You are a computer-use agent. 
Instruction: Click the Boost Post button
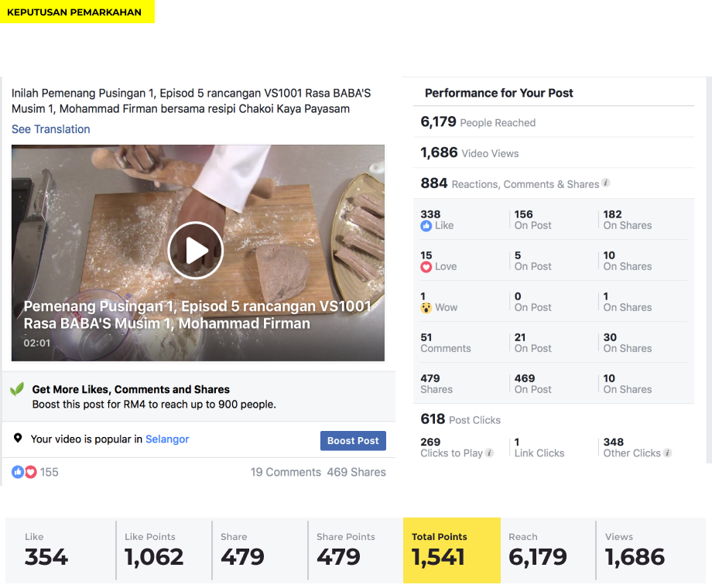(353, 441)
